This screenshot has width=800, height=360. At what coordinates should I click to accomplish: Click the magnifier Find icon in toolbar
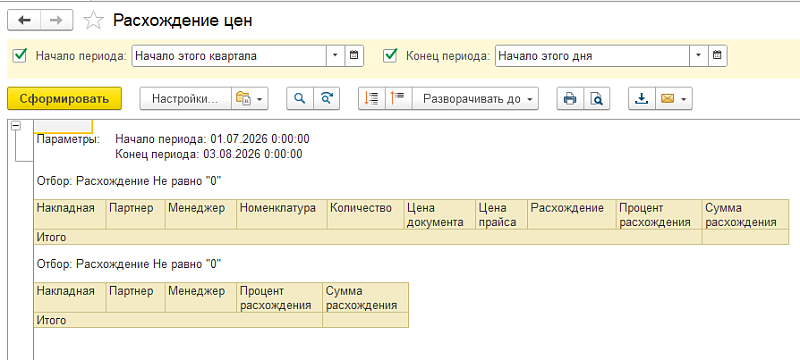299,99
